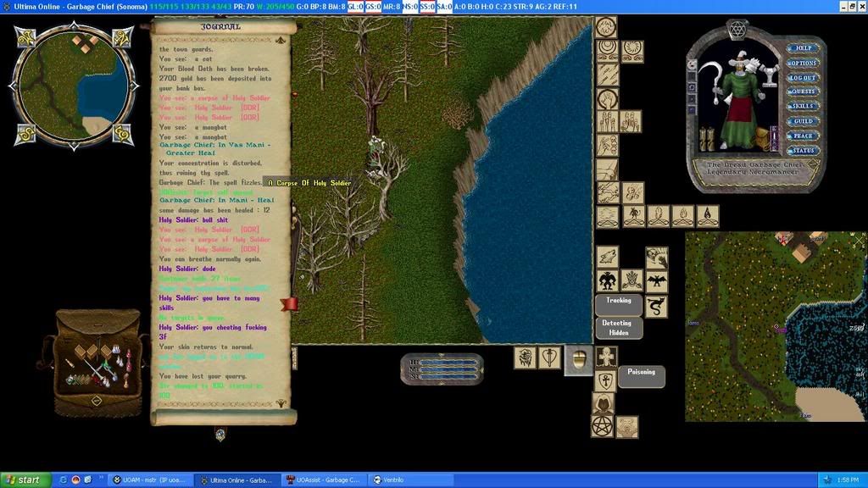Use the Detecting Hidden skill button
The height and width of the screenshot is (488, 868).
click(618, 328)
